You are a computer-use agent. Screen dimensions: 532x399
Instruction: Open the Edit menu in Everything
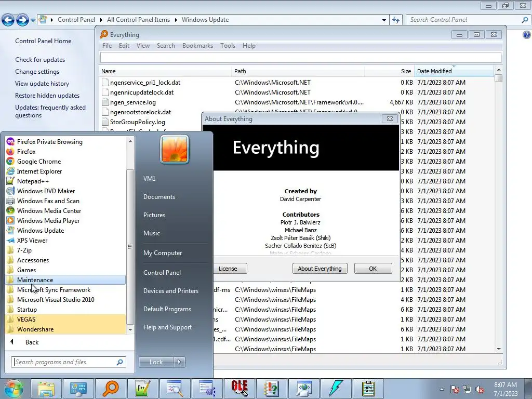[x=124, y=46]
